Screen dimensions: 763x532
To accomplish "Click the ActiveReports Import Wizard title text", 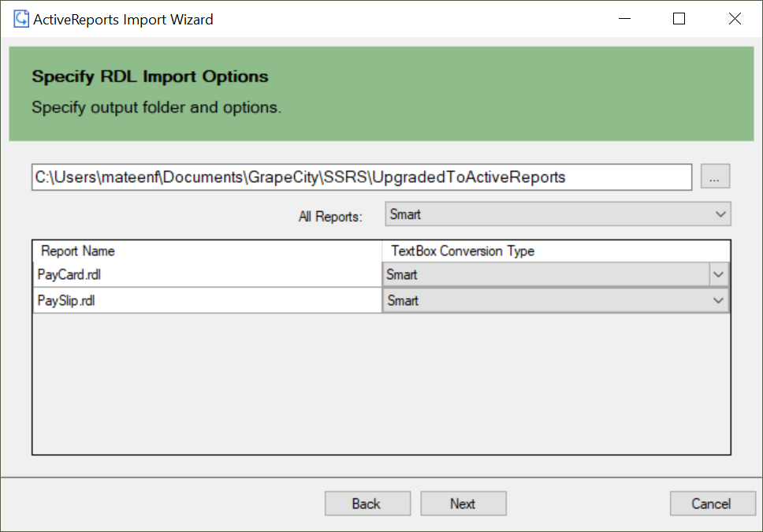I will pyautogui.click(x=123, y=19).
